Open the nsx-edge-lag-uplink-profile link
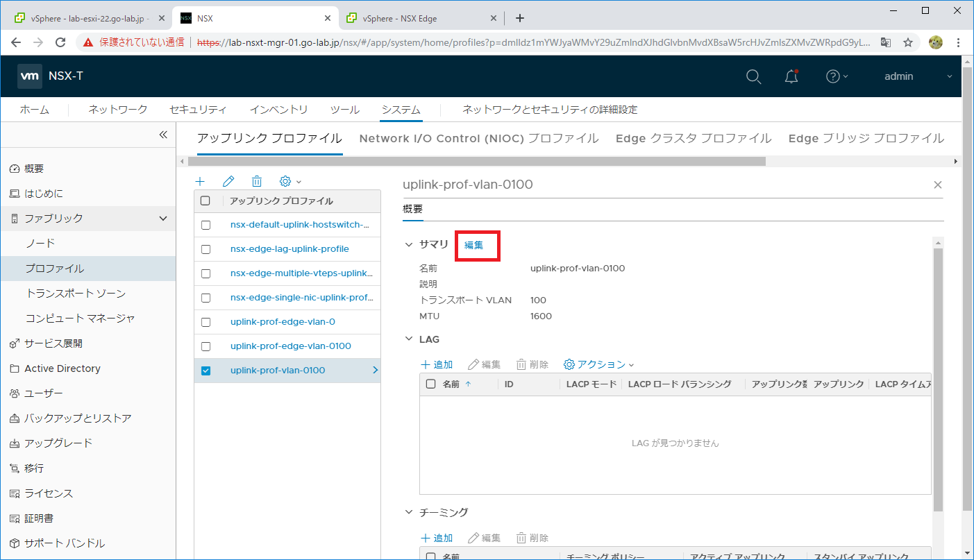Image resolution: width=974 pixels, height=560 pixels. (289, 249)
